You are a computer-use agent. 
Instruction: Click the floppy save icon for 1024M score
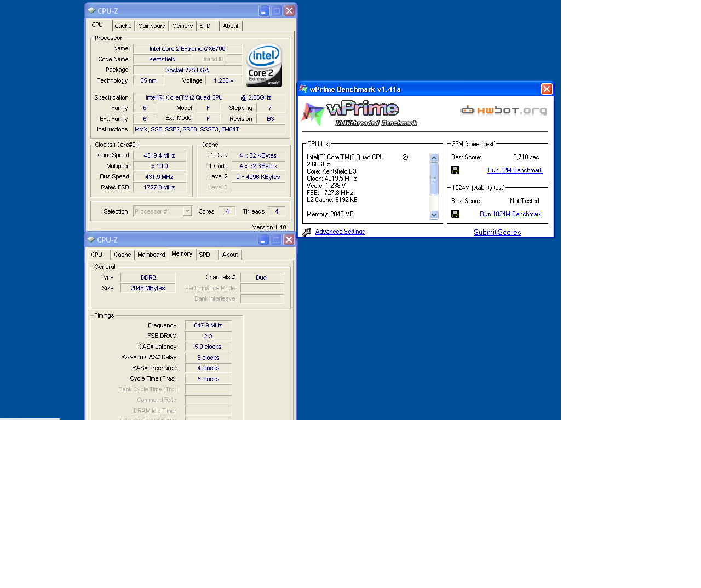coord(455,214)
